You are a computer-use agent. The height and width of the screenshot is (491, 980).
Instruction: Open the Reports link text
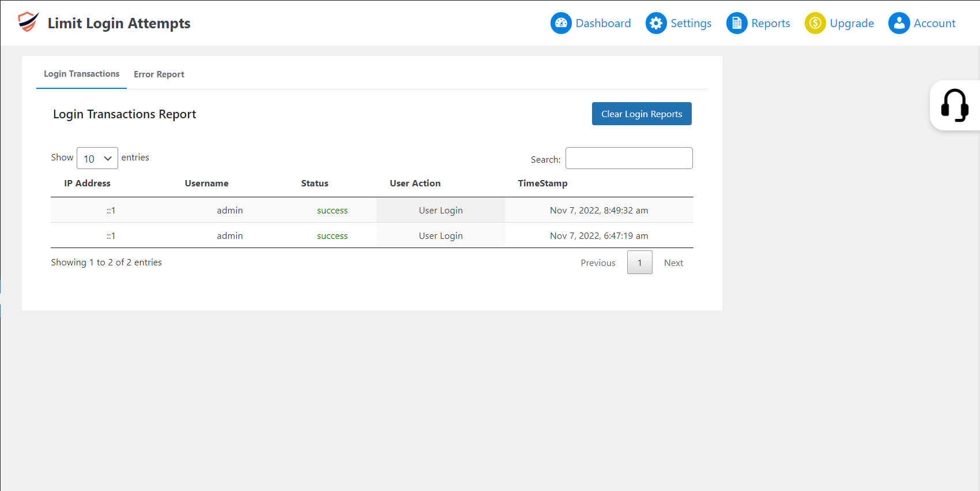point(770,23)
